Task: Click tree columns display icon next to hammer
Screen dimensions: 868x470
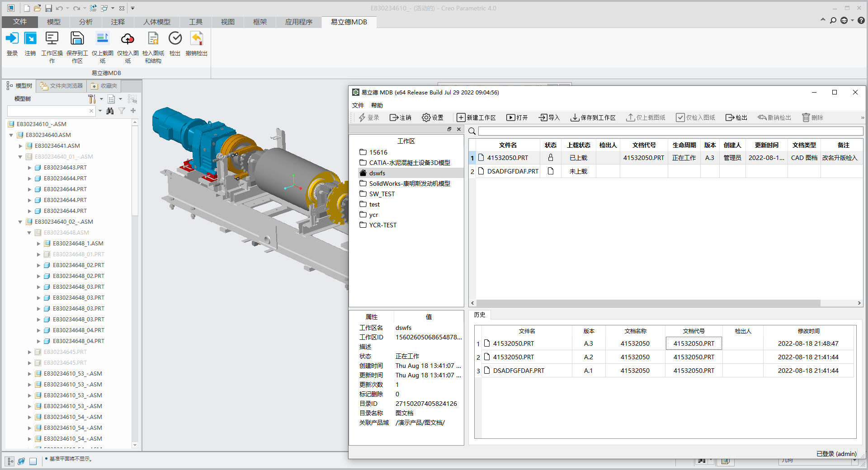Action: 111,99
